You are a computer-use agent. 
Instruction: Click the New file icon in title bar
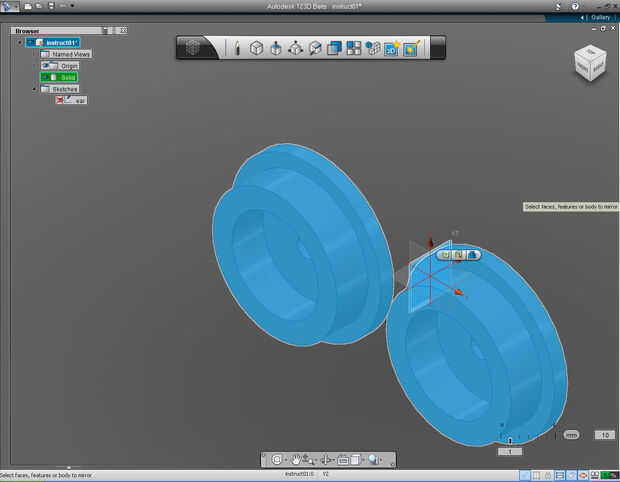pos(28,6)
